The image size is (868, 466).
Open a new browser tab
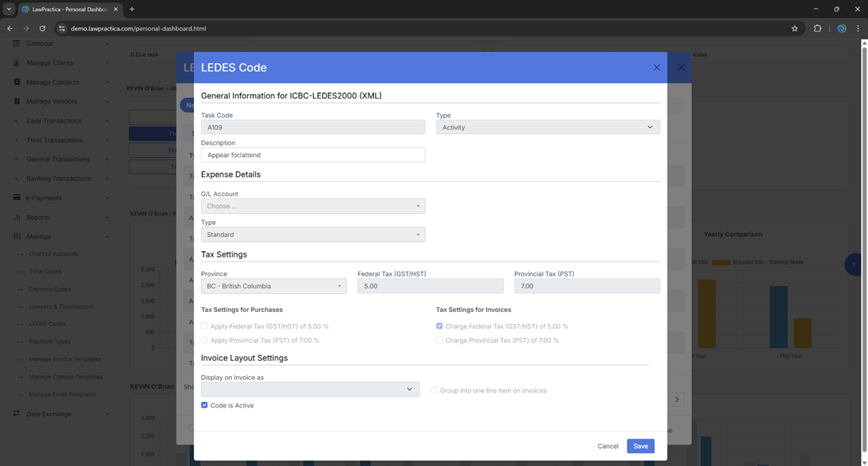[132, 9]
